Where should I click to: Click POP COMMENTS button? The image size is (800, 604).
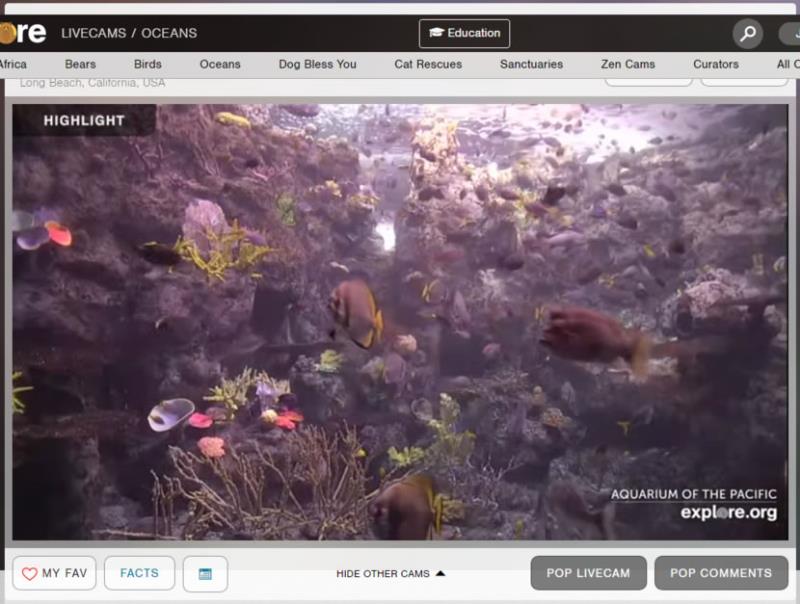(721, 573)
